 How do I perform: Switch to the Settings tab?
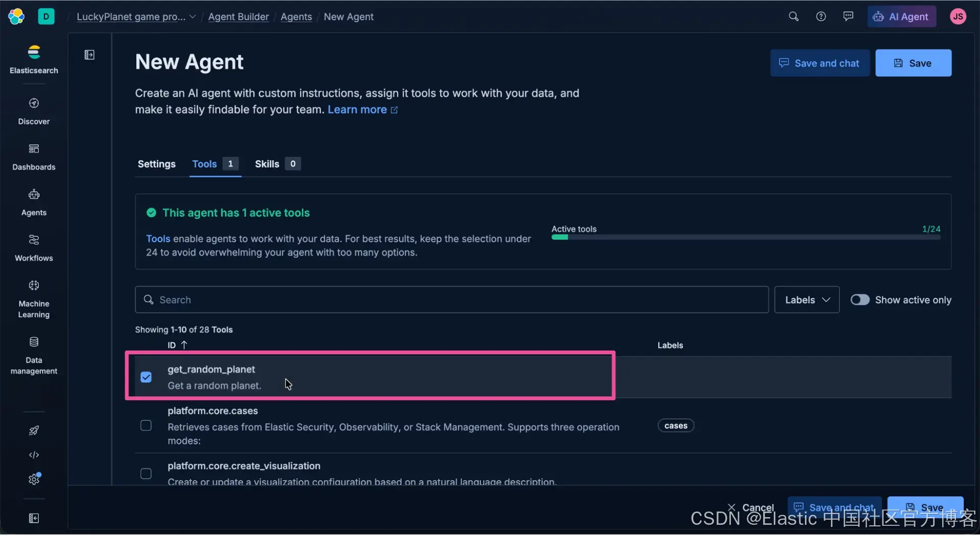point(156,164)
